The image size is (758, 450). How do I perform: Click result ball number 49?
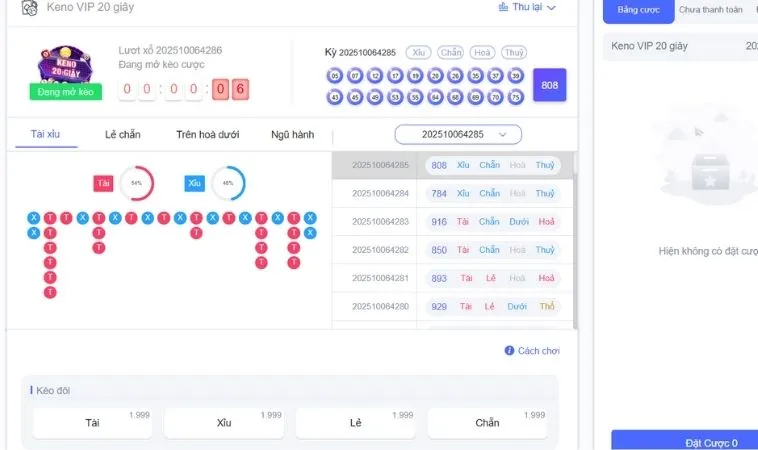375,97
